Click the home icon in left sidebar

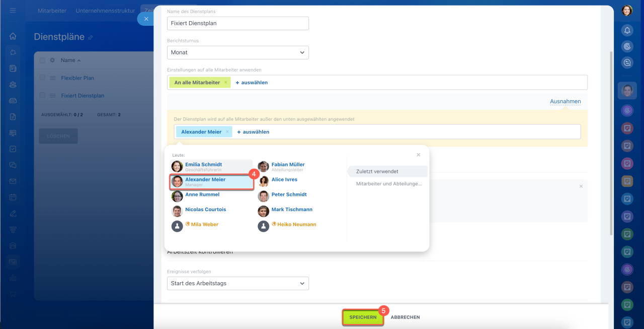coord(13,36)
